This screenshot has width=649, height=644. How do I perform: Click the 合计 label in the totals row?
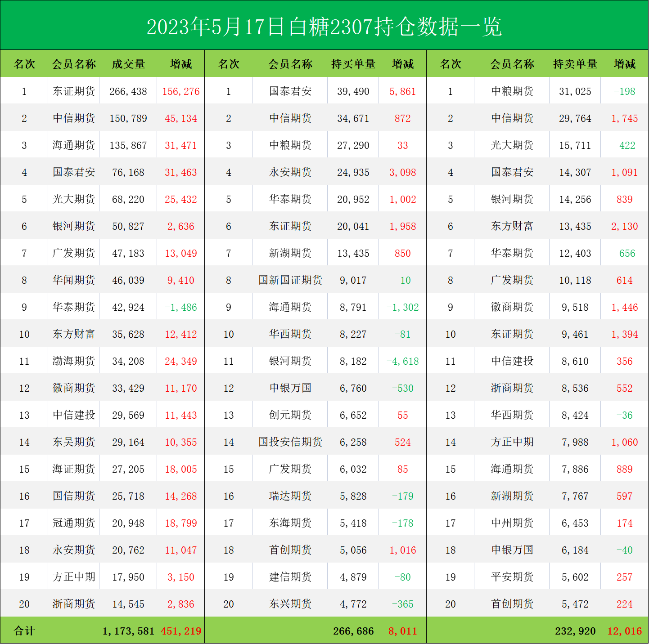(24, 631)
